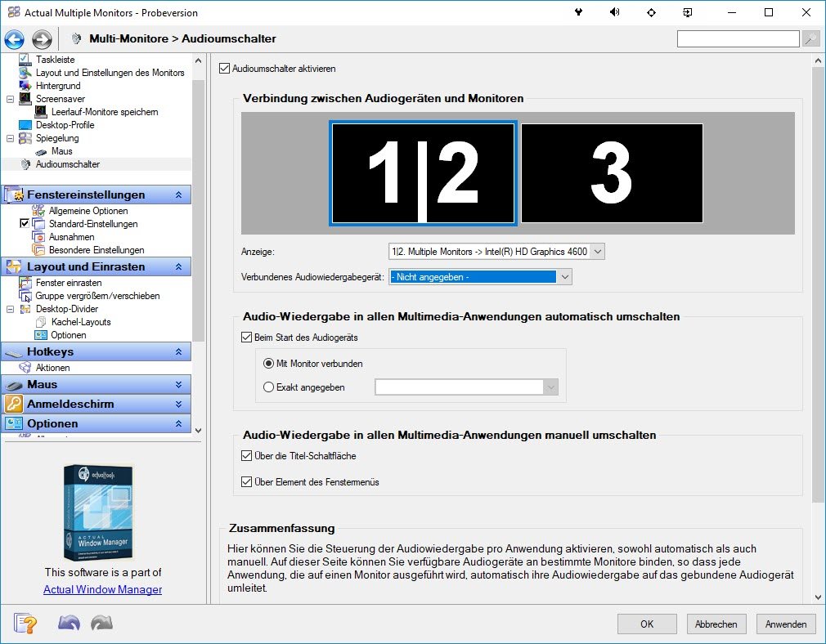Expand the Maus section
The image size is (826, 644).
[x=178, y=384]
